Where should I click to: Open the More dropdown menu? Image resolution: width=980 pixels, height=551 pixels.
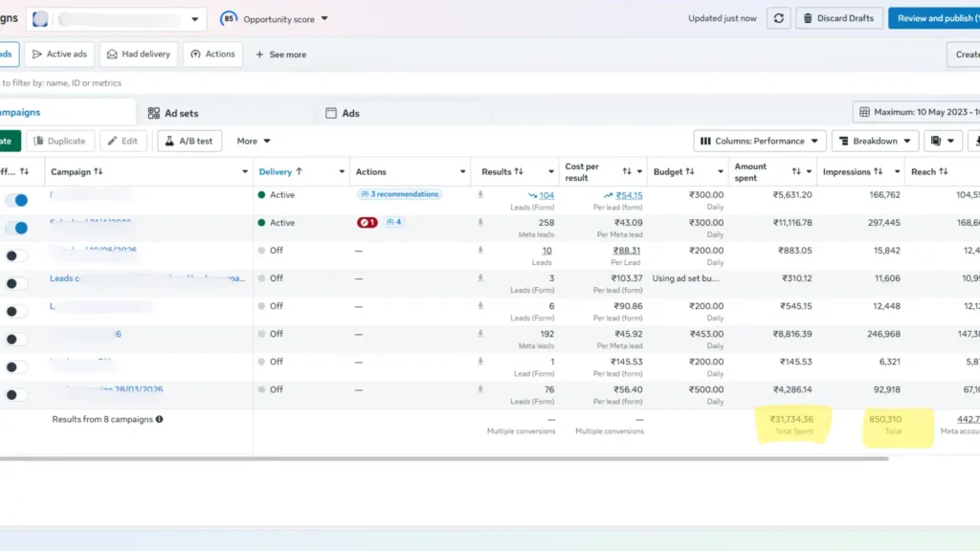pos(253,141)
